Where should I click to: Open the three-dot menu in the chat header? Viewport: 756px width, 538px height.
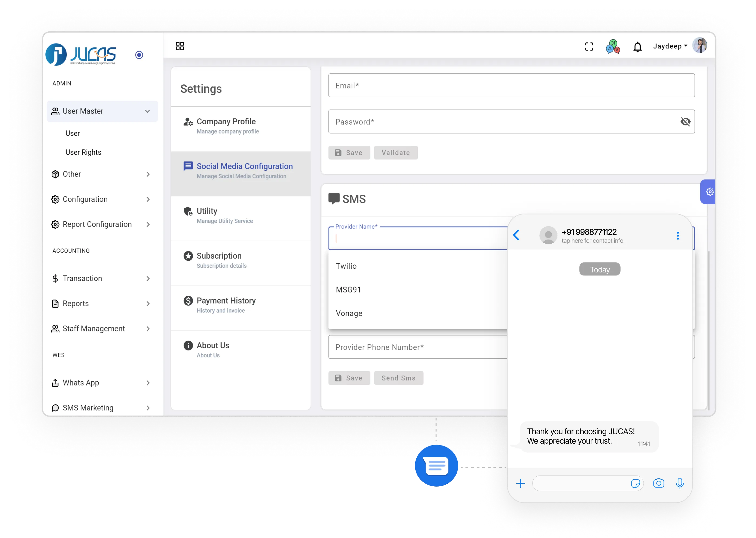(x=678, y=235)
